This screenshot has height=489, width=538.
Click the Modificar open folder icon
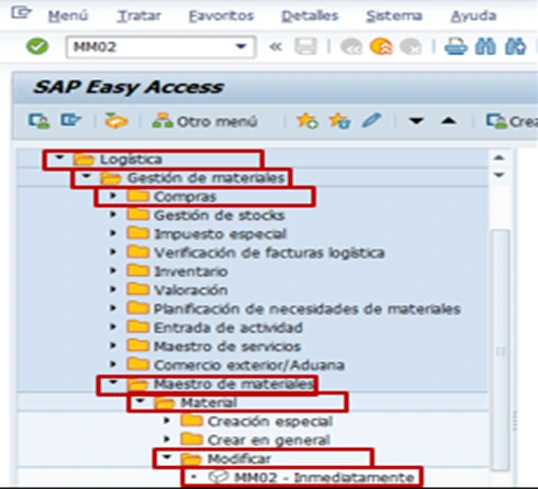(191, 458)
